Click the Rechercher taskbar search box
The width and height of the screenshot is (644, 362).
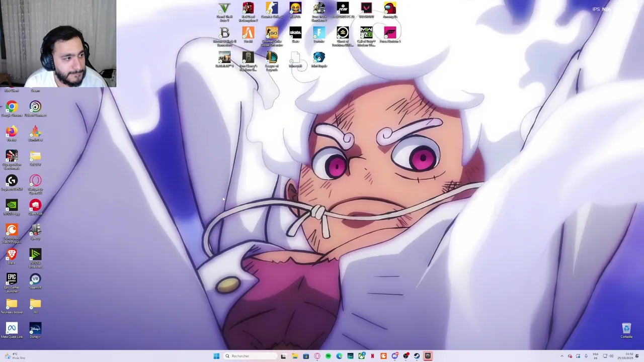tap(250, 356)
